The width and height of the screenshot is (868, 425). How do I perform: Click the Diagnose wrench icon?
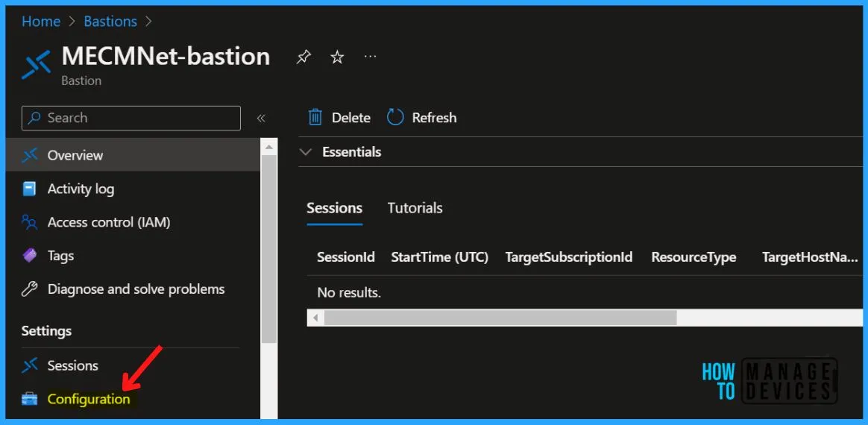[29, 289]
